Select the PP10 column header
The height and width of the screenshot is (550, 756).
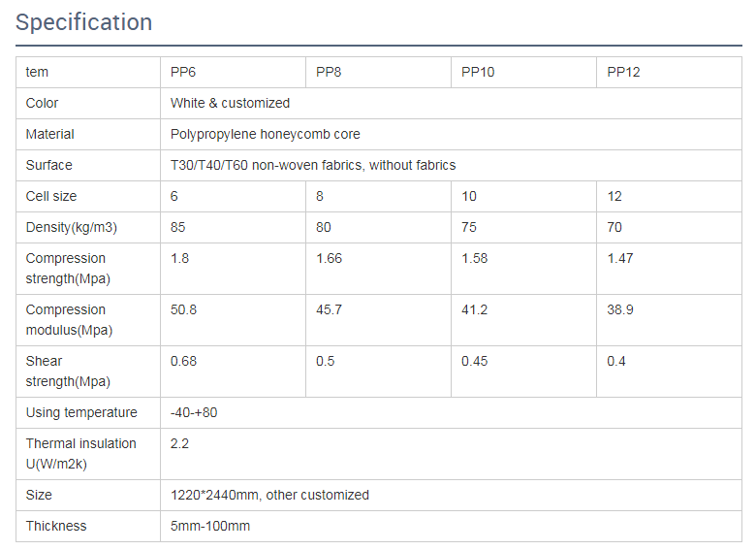[478, 72]
